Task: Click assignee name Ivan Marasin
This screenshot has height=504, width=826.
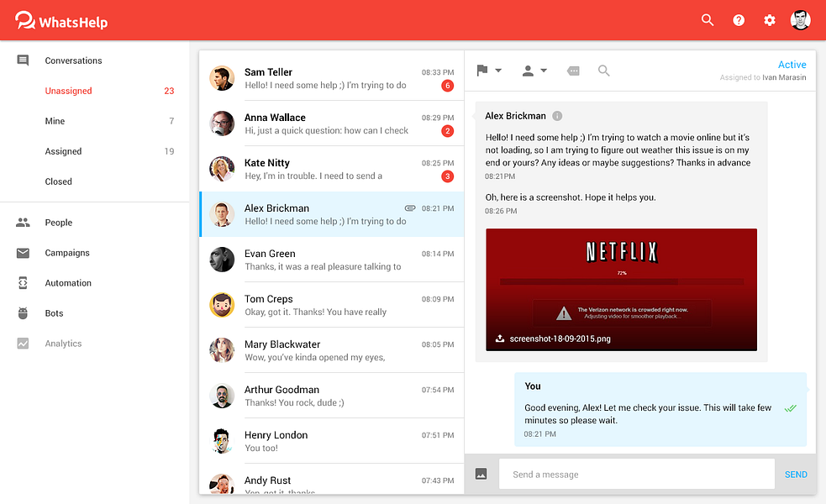Action: click(784, 77)
